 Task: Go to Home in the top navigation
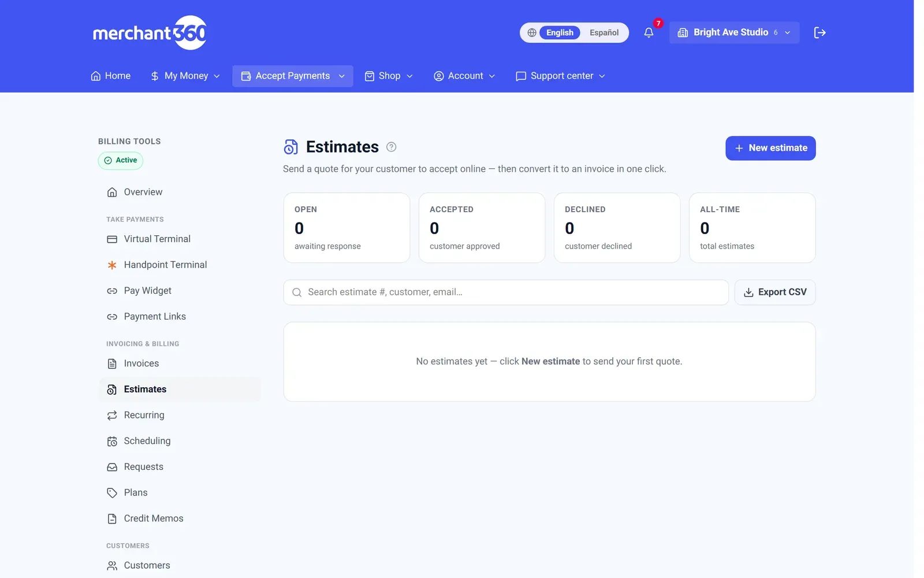[x=111, y=76]
